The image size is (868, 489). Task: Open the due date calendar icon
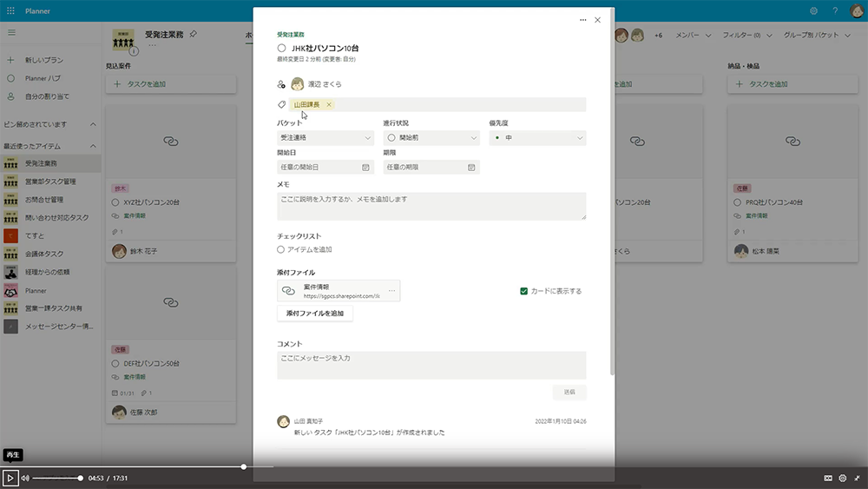(471, 168)
